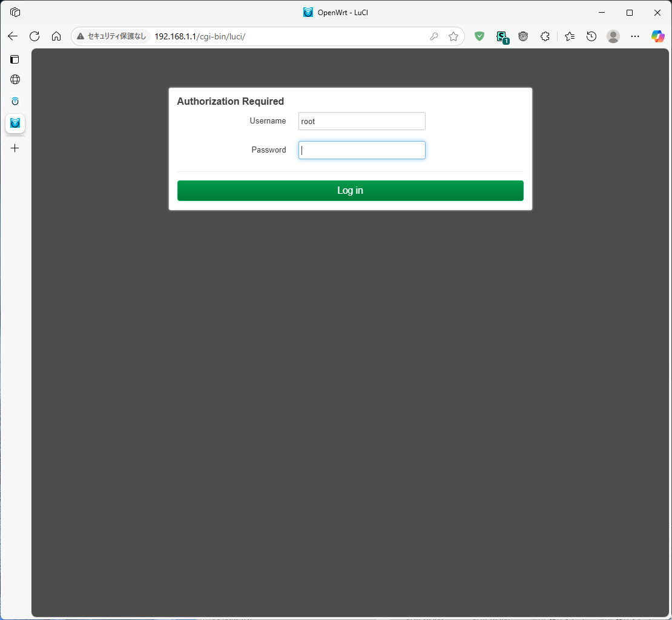Click the browser extensions puzzle icon
Screen dimensions: 672x620
(x=545, y=36)
